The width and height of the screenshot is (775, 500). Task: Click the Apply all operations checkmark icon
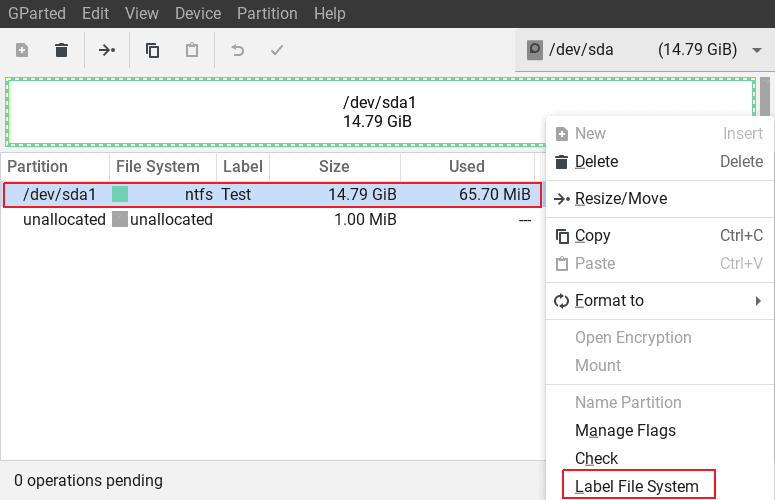[277, 50]
